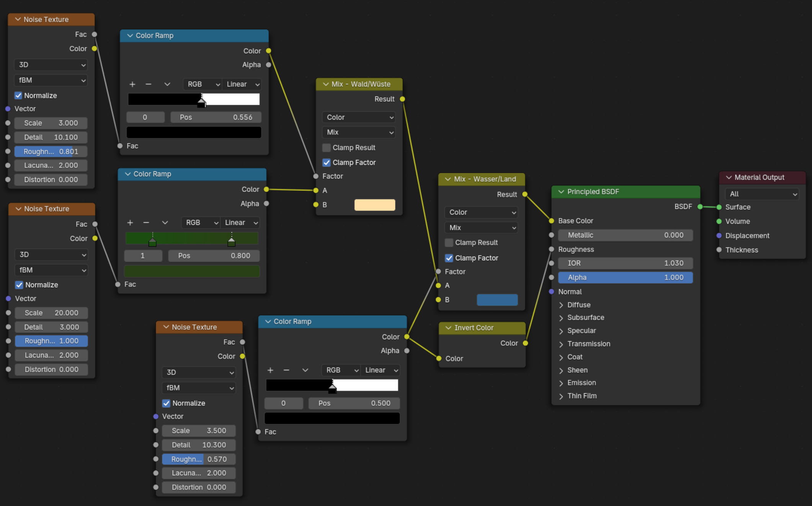Open the All target dropdown in Material Output
Viewport: 812px width, 506px height.
click(x=762, y=194)
